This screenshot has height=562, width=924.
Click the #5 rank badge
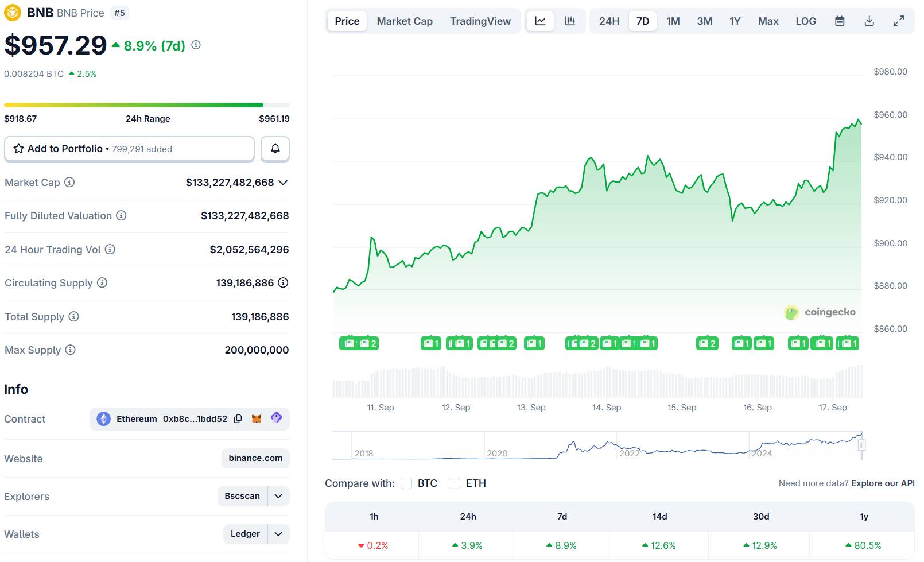pyautogui.click(x=119, y=13)
